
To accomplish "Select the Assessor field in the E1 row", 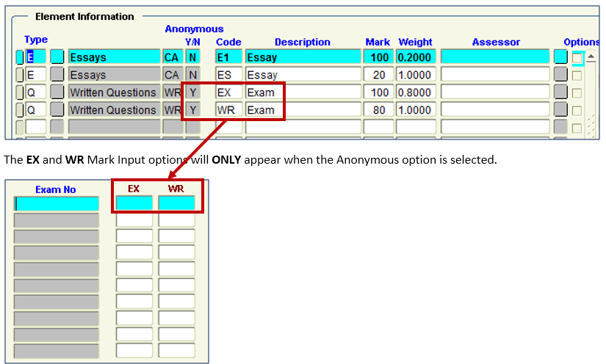I will click(x=494, y=57).
